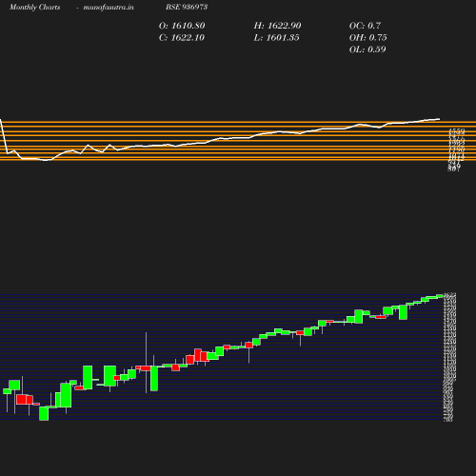Click the tallest-wick candlestick in the chart
Screen dimensions: 476x476
[146, 368]
